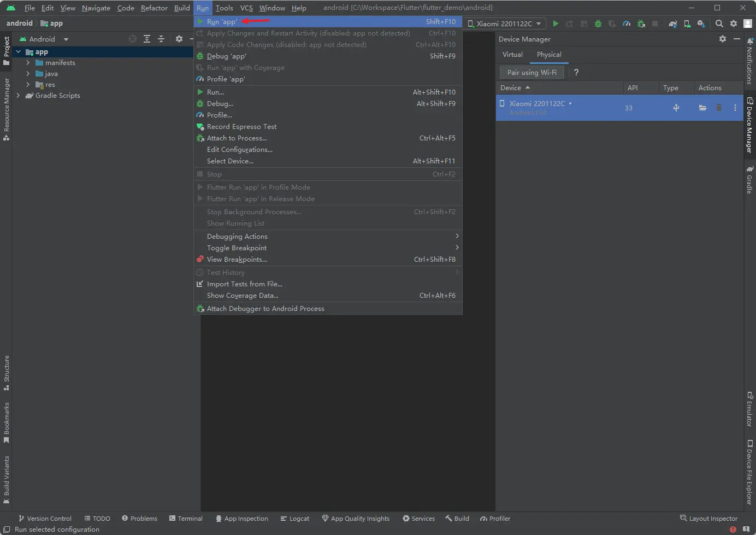Click the folder icon in Xiaomi device actions
This screenshot has height=535, width=756.
(702, 108)
